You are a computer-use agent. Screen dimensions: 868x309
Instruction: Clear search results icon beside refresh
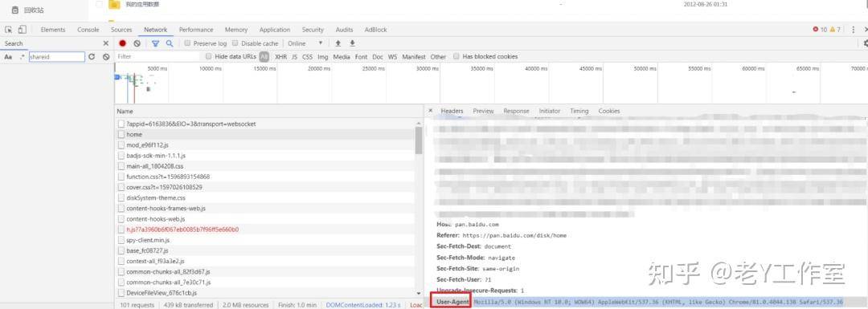(106, 57)
